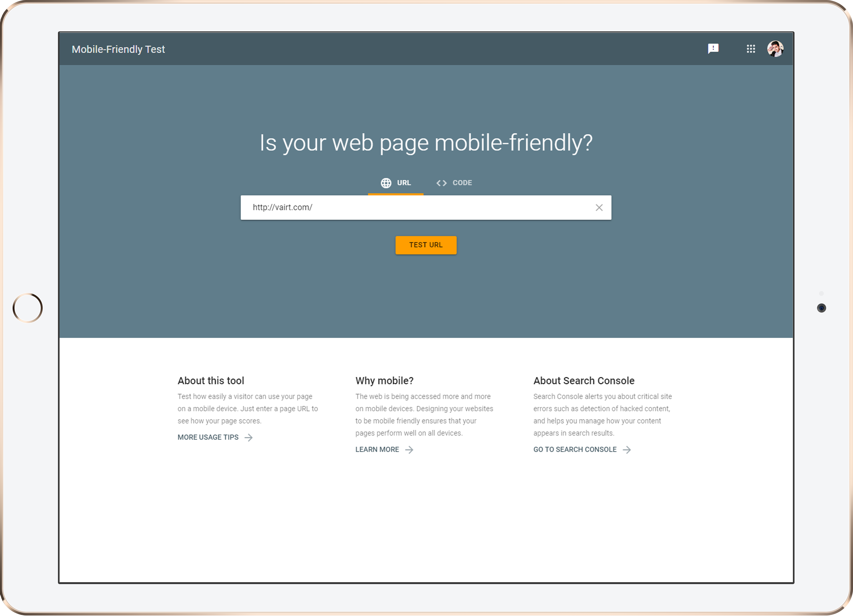Click the 'About Search Console' heading

(584, 381)
